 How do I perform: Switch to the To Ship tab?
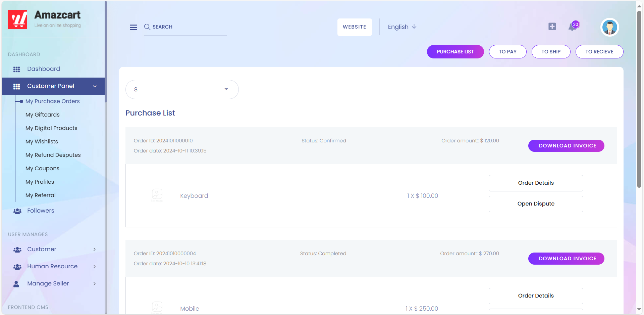click(551, 52)
